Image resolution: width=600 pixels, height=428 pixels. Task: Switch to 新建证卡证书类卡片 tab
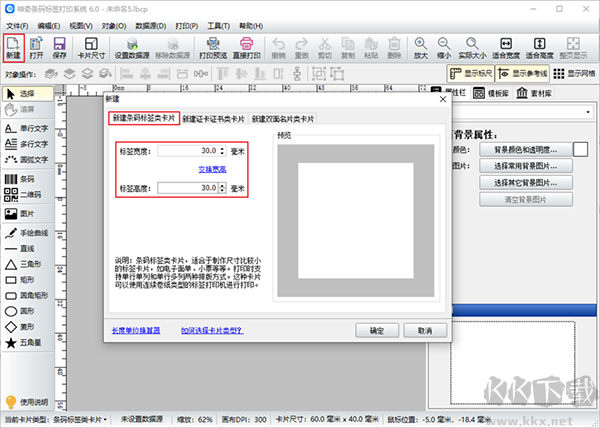point(214,119)
